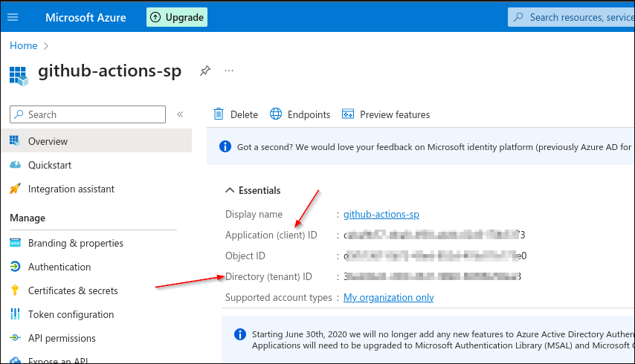Click the 'Got a second?' feedback banner text

tap(434, 147)
